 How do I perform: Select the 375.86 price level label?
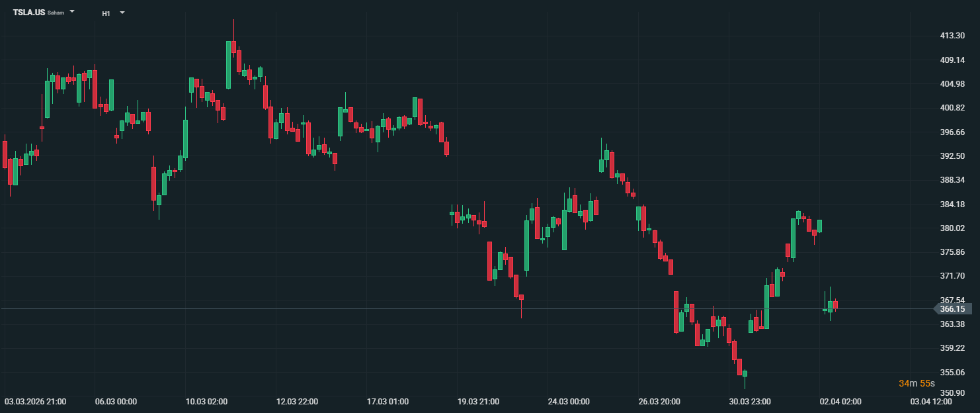(952, 252)
